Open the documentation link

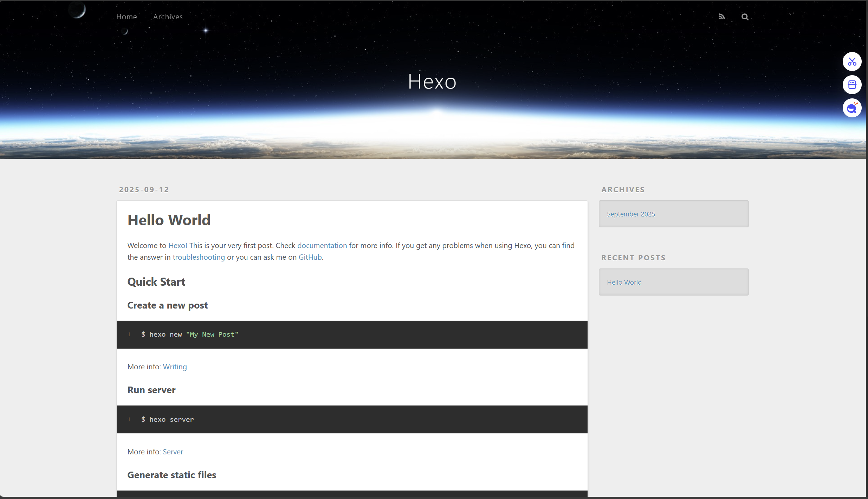[322, 245]
